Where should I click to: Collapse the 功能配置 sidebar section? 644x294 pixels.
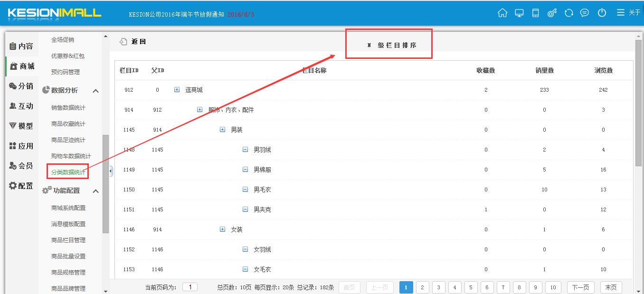pos(95,191)
